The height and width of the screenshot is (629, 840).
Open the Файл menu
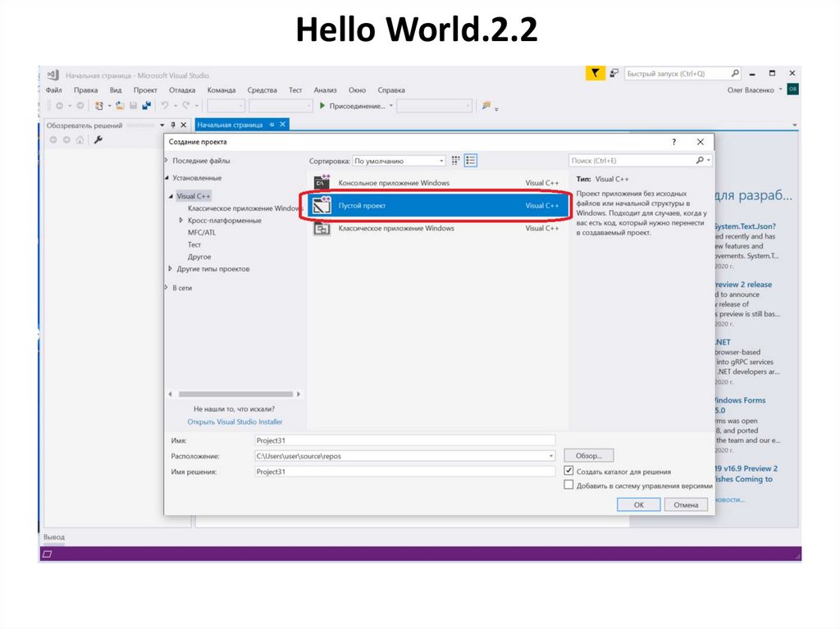click(53, 90)
